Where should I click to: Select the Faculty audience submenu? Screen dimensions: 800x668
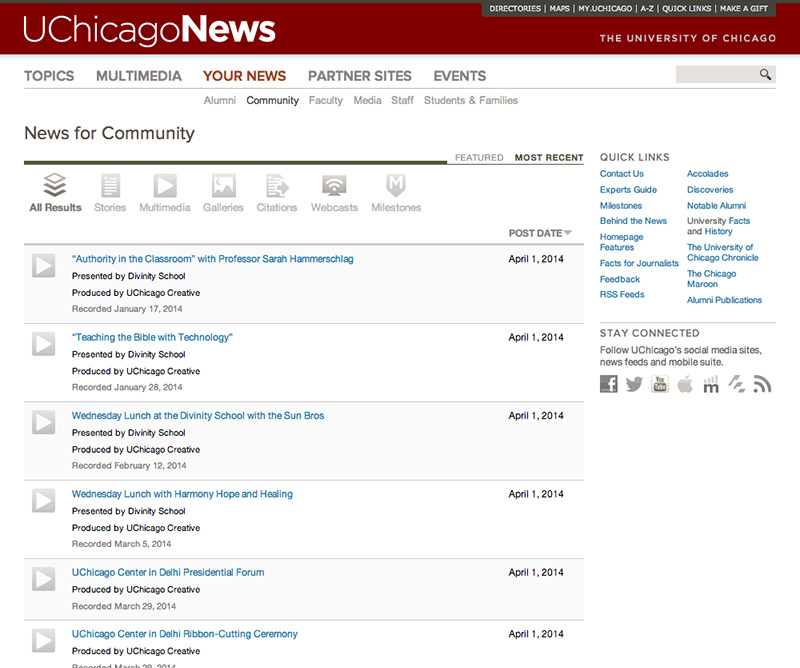[326, 101]
